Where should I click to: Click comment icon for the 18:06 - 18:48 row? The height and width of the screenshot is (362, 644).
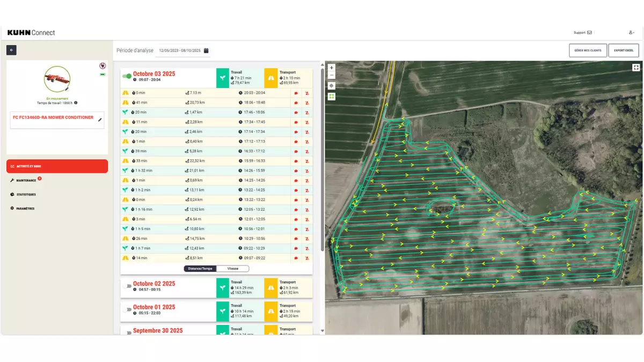point(296,102)
